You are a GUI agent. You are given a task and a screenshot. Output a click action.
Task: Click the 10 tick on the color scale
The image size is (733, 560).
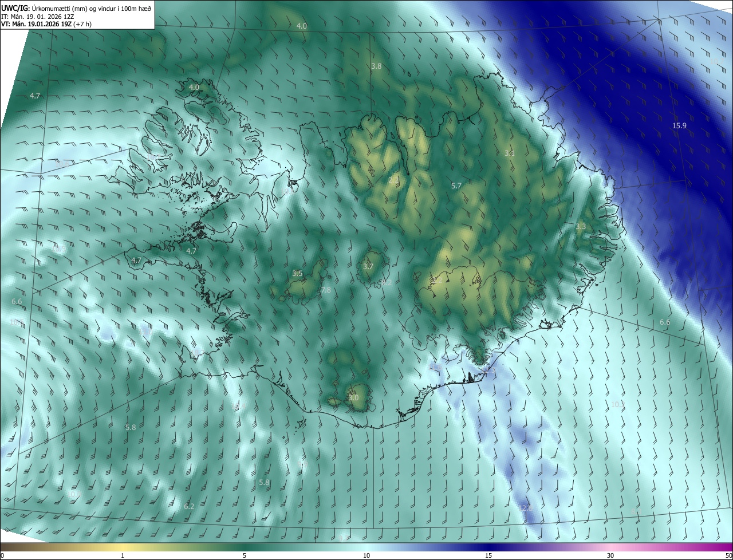pos(366,555)
